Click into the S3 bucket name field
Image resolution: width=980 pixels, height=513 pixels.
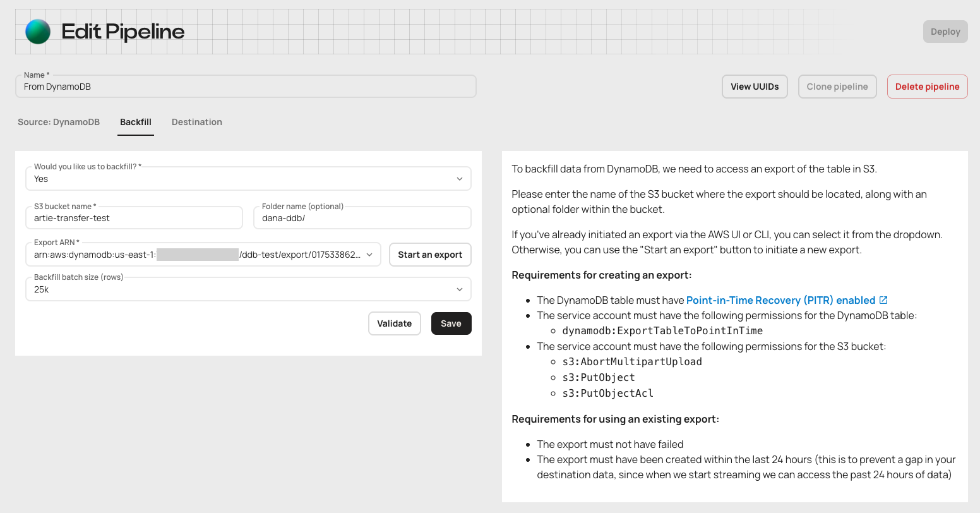[134, 218]
